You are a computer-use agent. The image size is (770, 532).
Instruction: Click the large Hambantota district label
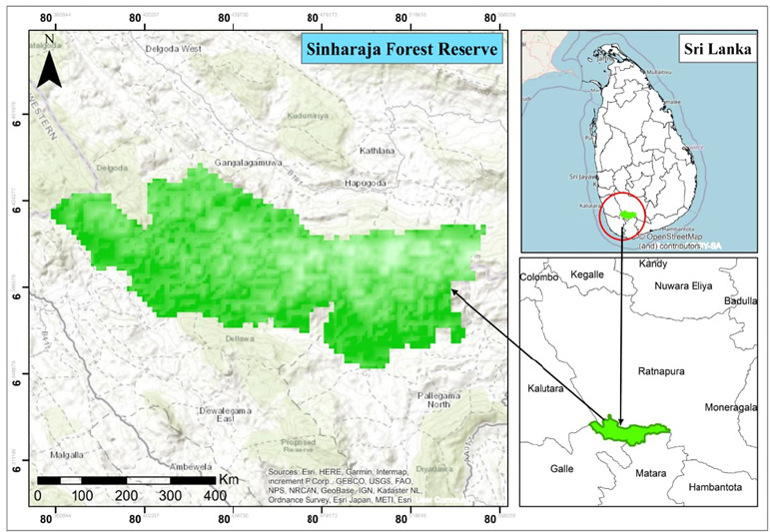tap(715, 487)
